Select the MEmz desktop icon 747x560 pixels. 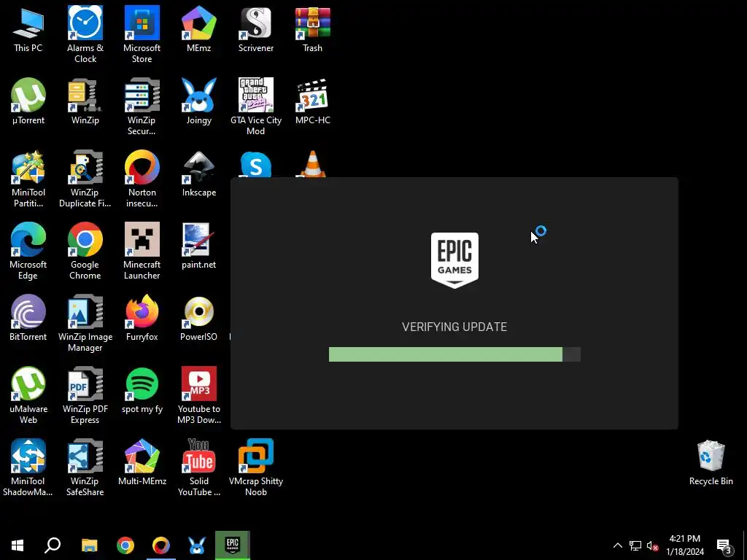[x=199, y=29]
